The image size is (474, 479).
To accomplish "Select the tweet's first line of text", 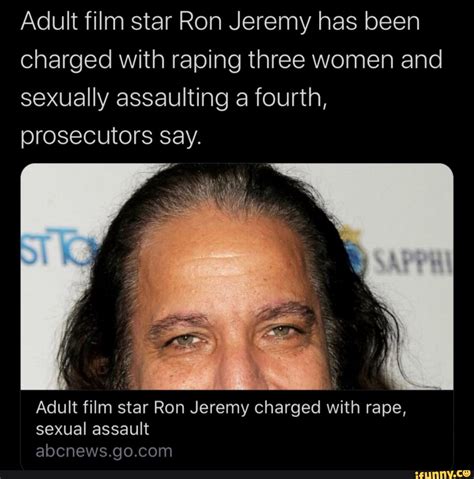I will click(220, 21).
